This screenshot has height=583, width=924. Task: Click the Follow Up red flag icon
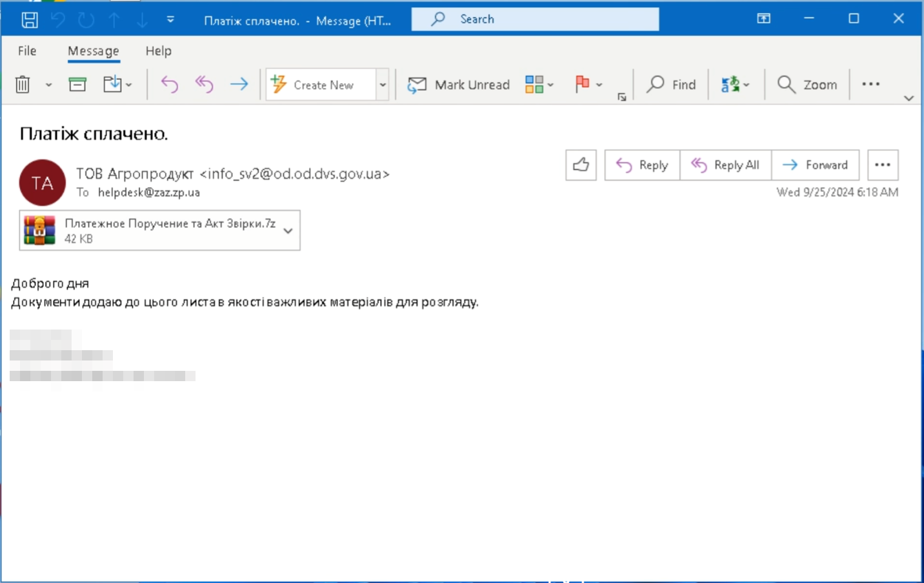tap(582, 84)
